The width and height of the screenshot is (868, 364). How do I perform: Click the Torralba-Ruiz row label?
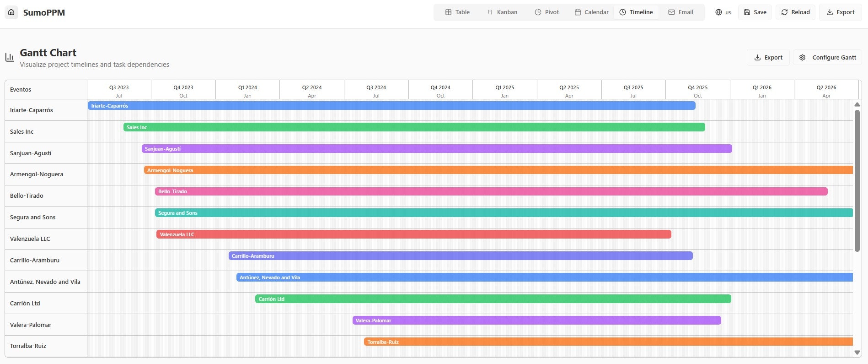[28, 346]
